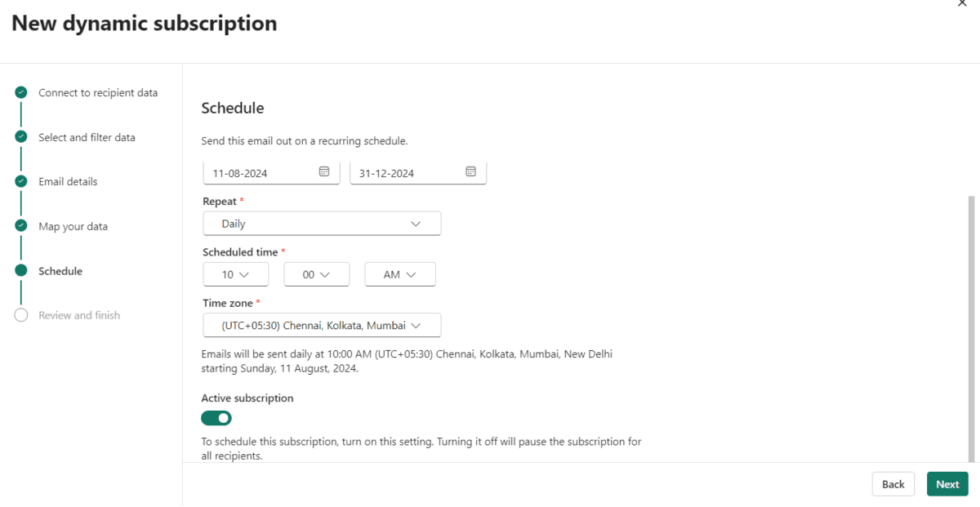This screenshot has height=507, width=980.
Task: Click the green check on Select and filter data
Action: click(20, 136)
